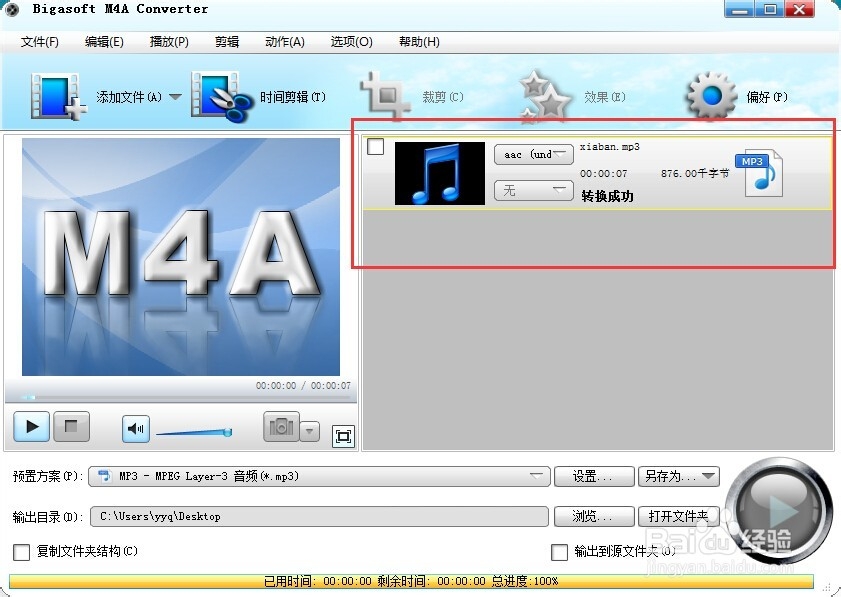The width and height of the screenshot is (841, 597).
Task: Enable 输出到源文件夹 checkbox
Action: click(x=559, y=552)
